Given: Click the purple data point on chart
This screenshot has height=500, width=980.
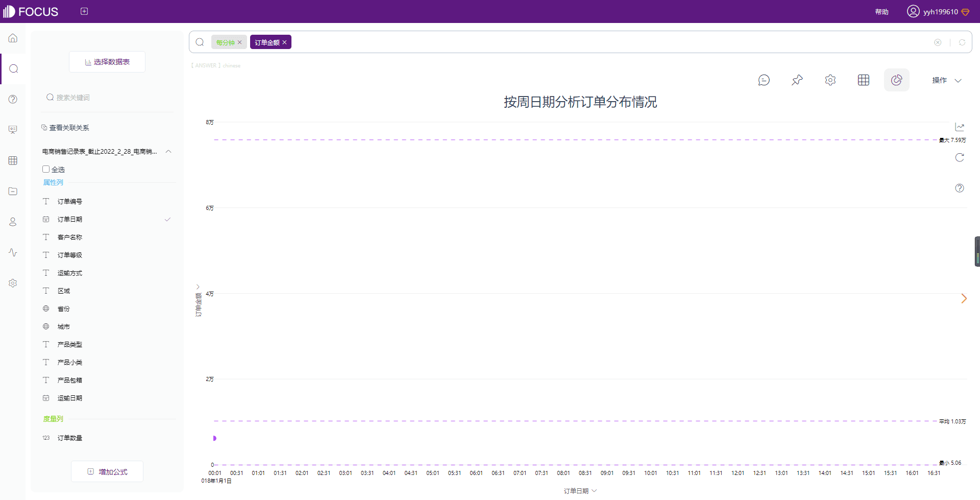Looking at the screenshot, I should point(214,438).
